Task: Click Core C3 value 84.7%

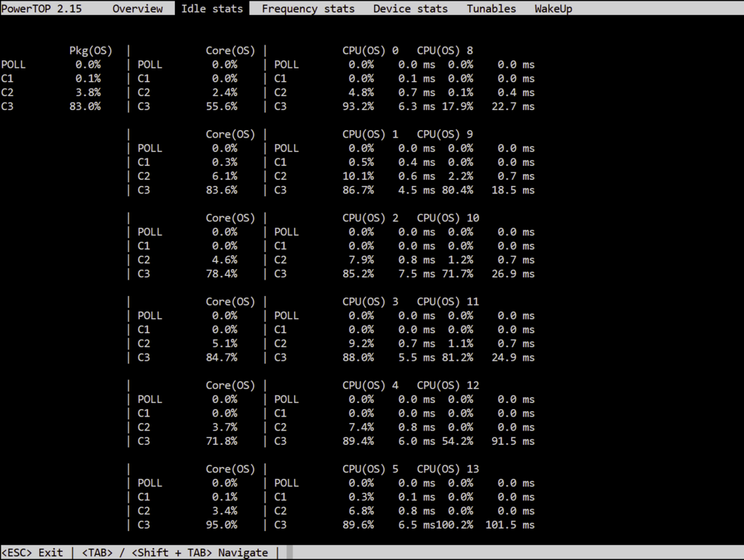Action: tap(222, 358)
